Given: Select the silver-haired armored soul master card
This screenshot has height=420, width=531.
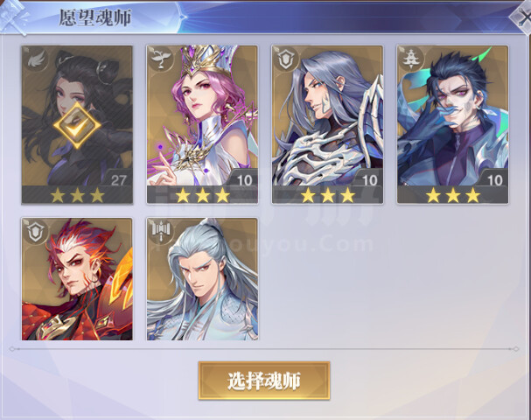Looking at the screenshot, I should tap(327, 124).
